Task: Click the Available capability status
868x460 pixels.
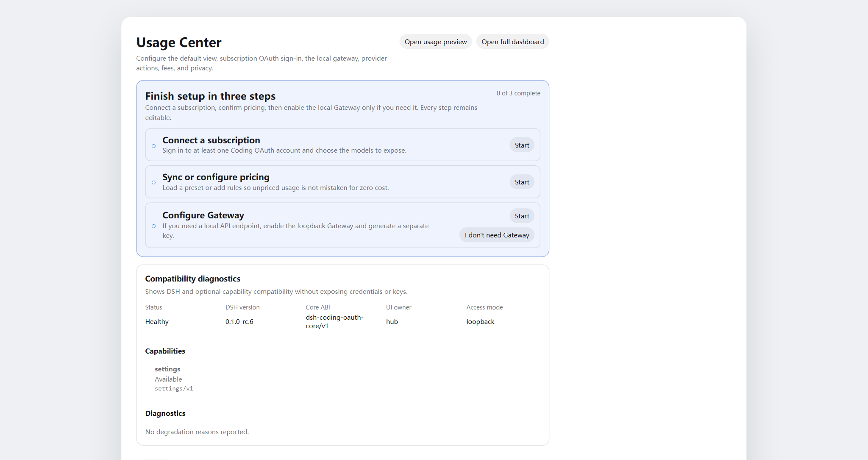Action: pyautogui.click(x=168, y=379)
